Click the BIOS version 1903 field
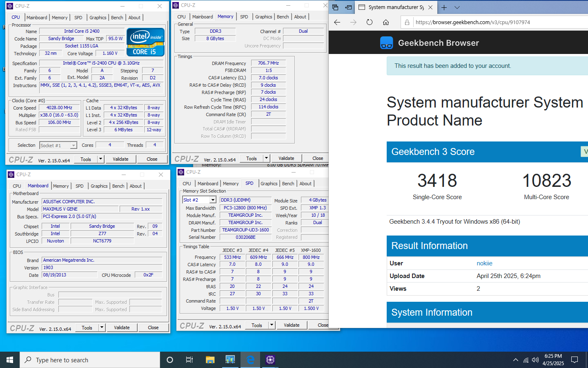 pos(102,267)
